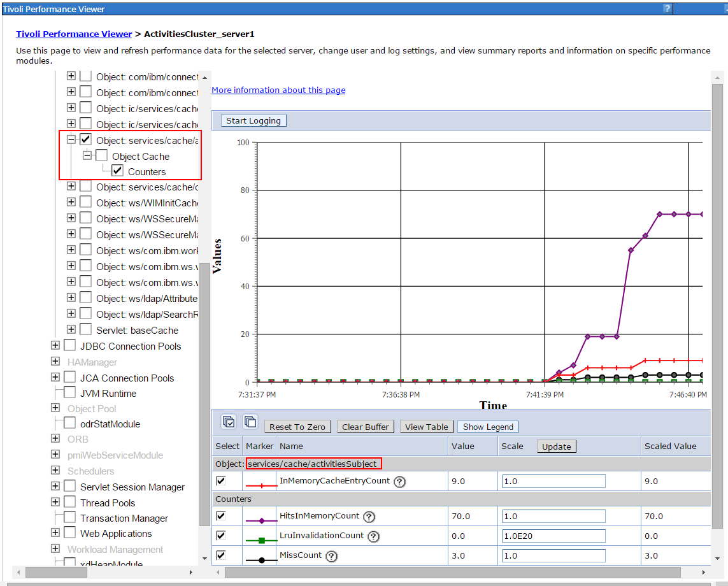The height and width of the screenshot is (586, 728).
Task: Click the LruInvalidationCount scale input field
Action: (553, 536)
